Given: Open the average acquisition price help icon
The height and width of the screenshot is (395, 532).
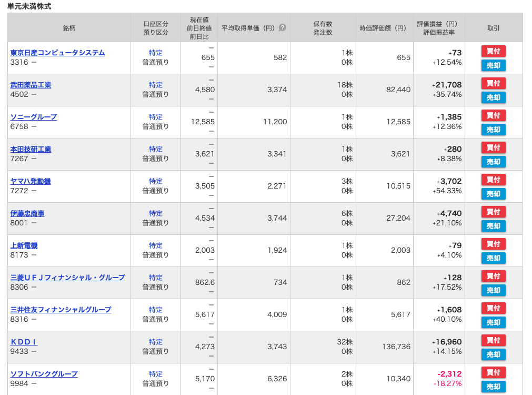Looking at the screenshot, I should 282,28.
